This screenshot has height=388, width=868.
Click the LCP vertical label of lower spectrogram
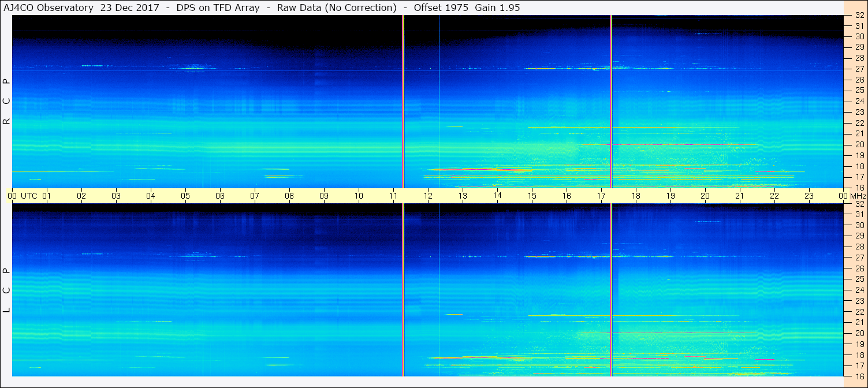point(7,290)
